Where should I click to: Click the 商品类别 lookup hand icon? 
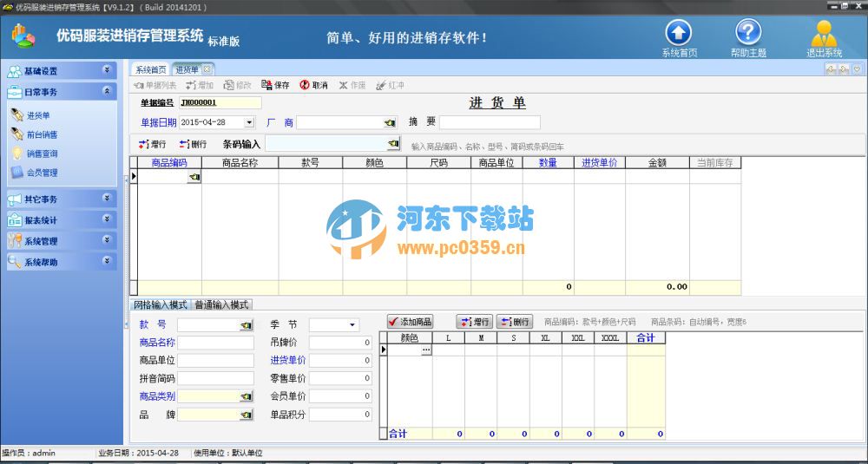coord(247,396)
